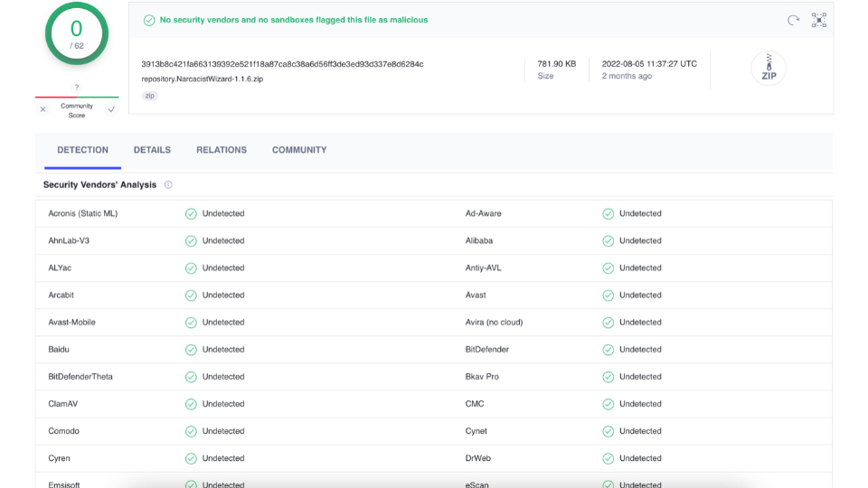Click the Antiy-AVL vendor name
The image size is (868, 488).
tap(483, 267)
